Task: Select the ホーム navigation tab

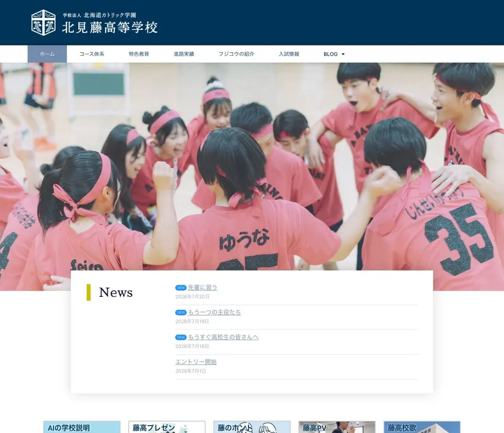Action: [x=47, y=54]
